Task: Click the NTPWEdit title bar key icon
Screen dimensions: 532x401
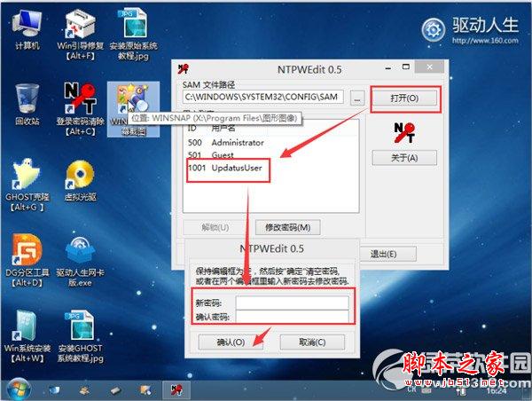Action: [x=184, y=68]
